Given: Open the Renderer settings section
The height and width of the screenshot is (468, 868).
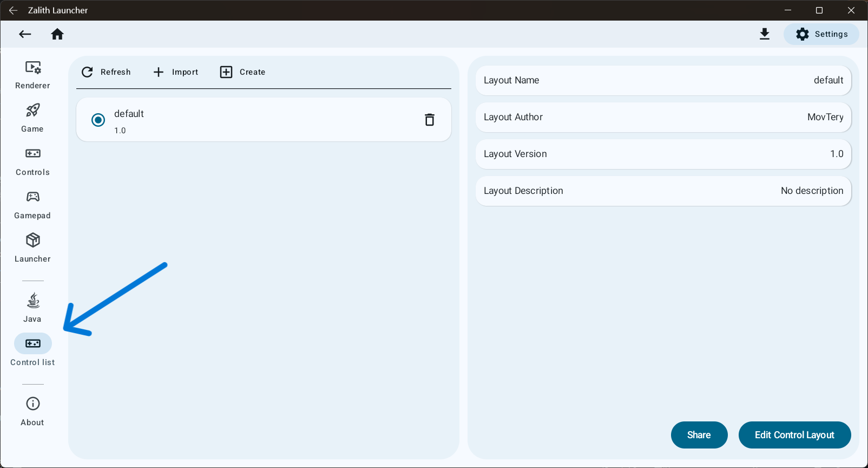Looking at the screenshot, I should click(32, 75).
